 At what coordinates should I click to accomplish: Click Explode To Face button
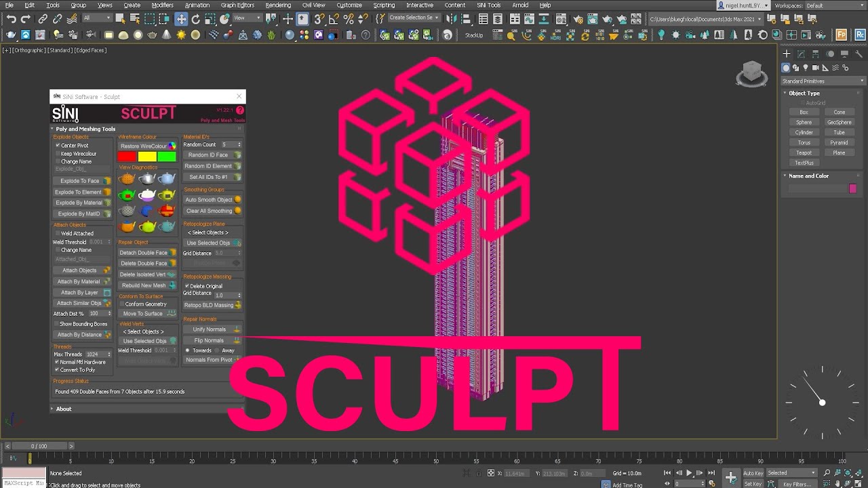82,181
